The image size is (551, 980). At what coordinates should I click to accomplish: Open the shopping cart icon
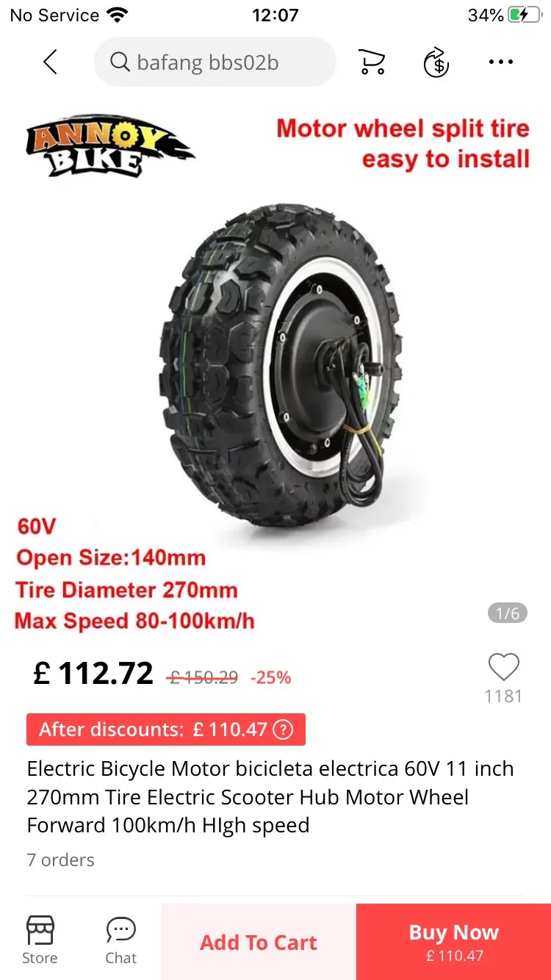click(x=372, y=62)
